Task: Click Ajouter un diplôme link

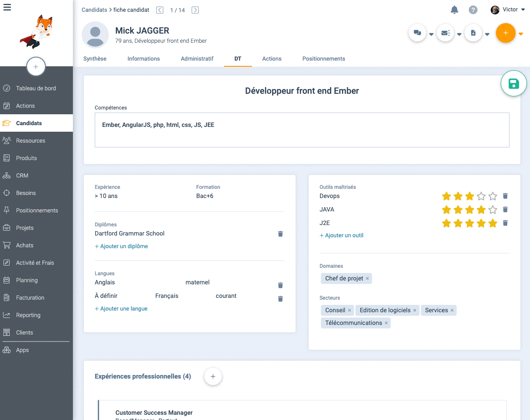Action: pyautogui.click(x=121, y=246)
